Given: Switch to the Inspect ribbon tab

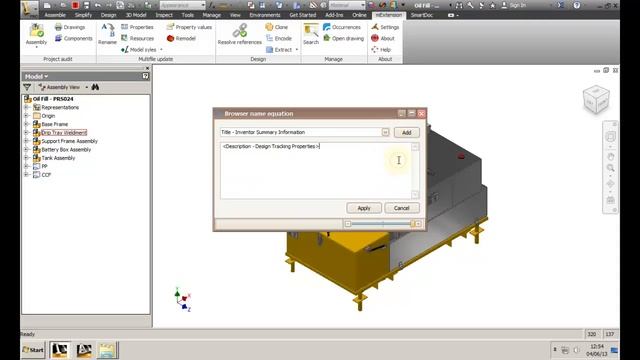Looking at the screenshot, I should [164, 15].
